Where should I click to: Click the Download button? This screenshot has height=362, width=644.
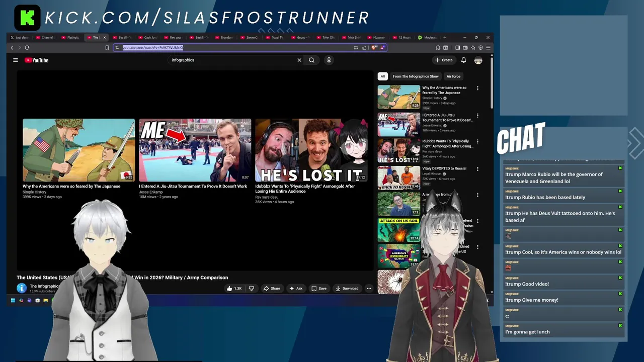coord(347,289)
